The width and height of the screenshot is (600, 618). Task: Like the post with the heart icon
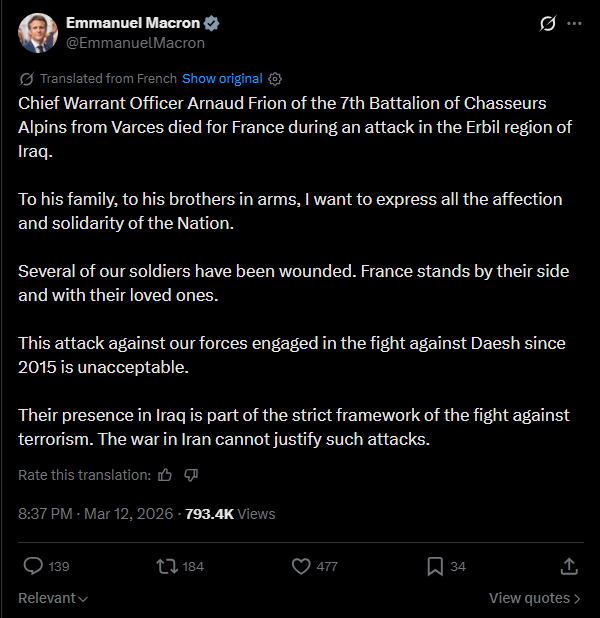[301, 566]
